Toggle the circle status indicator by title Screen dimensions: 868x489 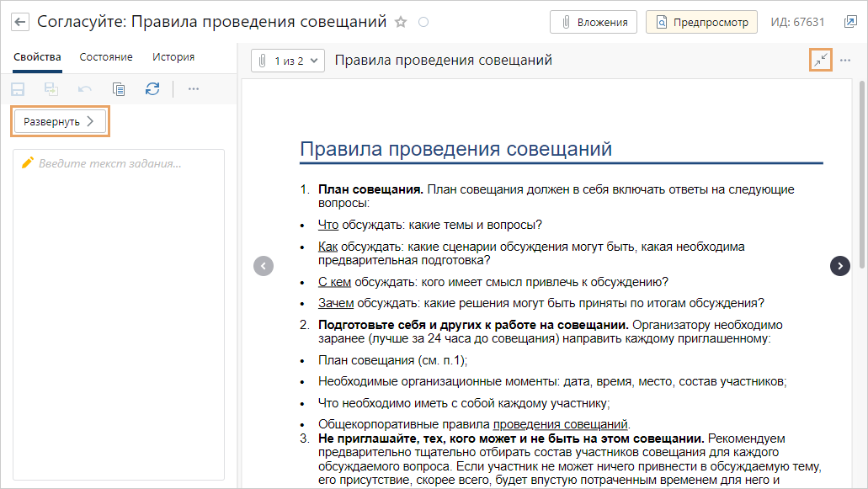coord(423,23)
